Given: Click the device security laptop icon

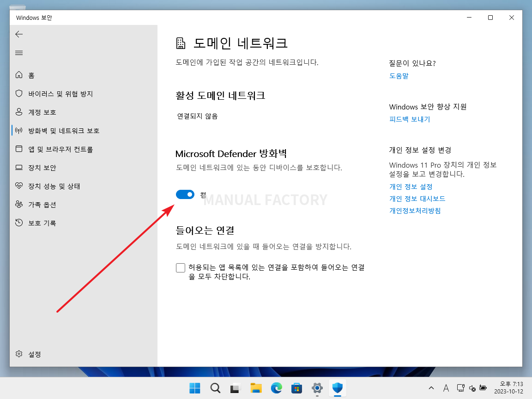Looking at the screenshot, I should point(19,167).
